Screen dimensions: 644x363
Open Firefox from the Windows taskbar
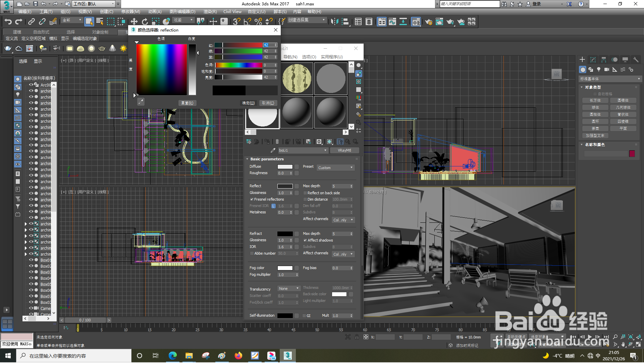[x=238, y=356]
